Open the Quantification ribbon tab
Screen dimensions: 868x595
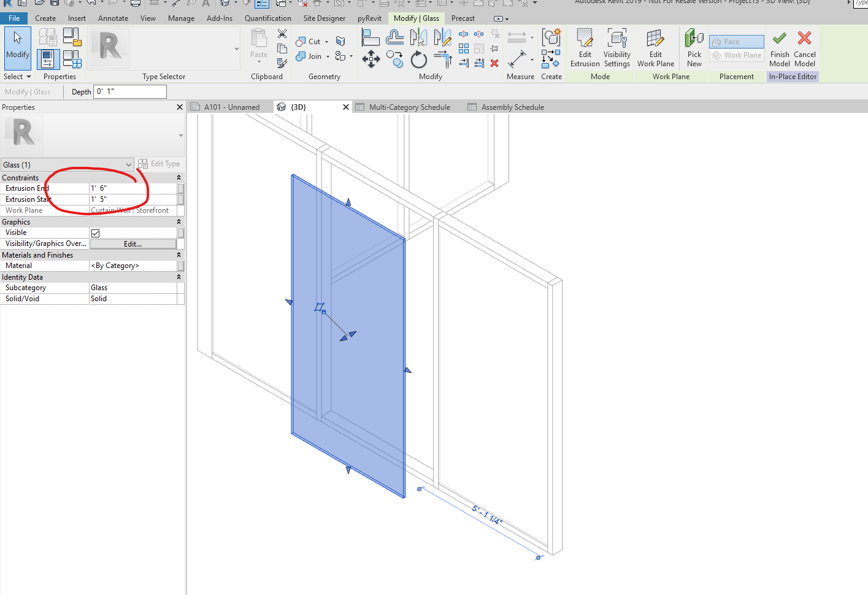pos(268,18)
